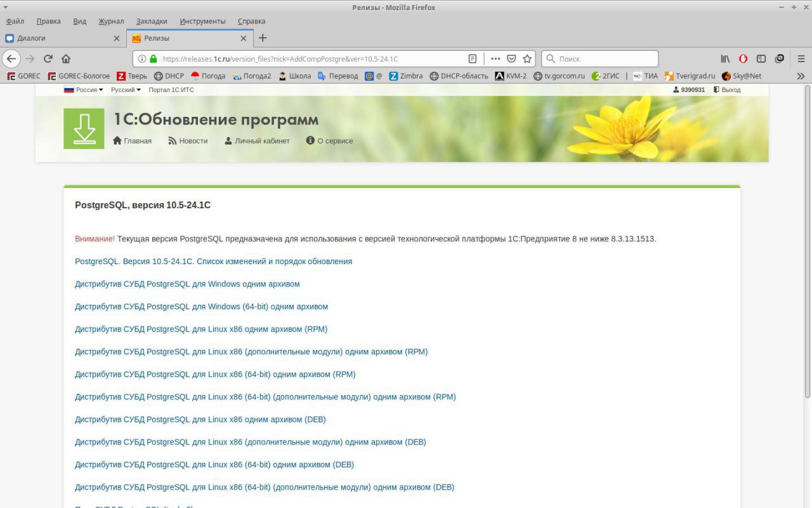Open 2ГИС bookmark
The image size is (812, 508).
605,76
